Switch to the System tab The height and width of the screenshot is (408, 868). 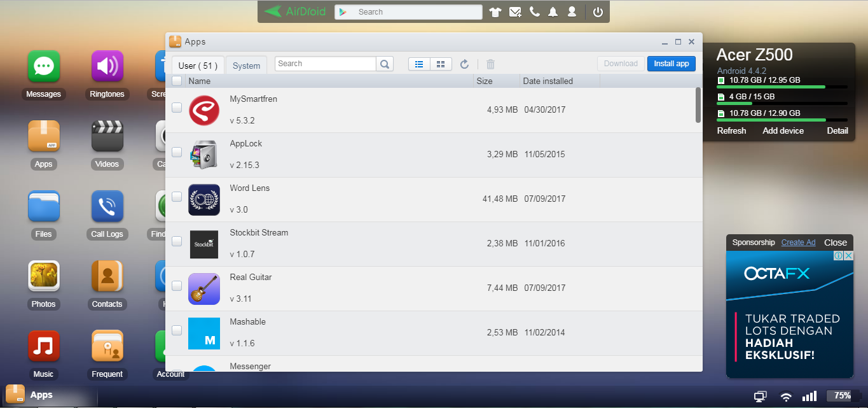pos(246,66)
